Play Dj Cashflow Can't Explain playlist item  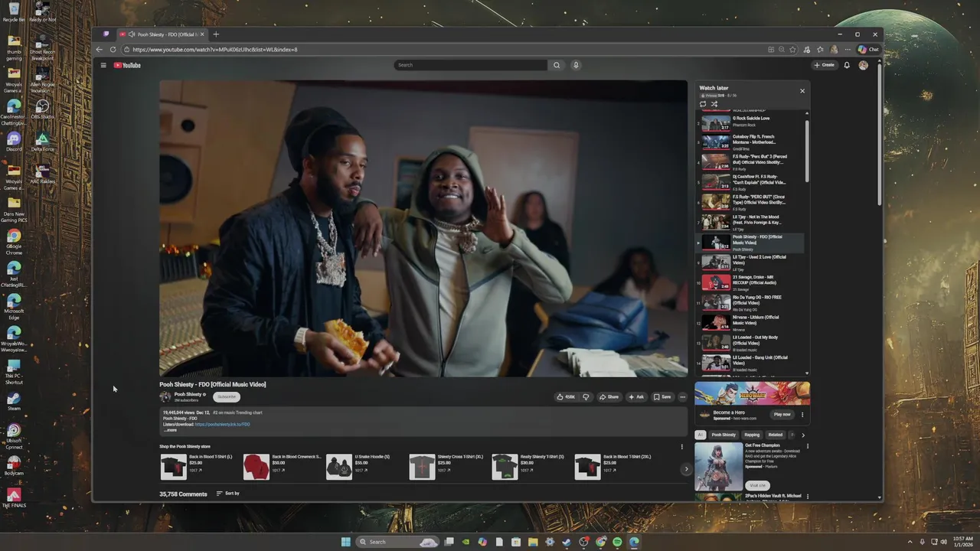coord(752,181)
